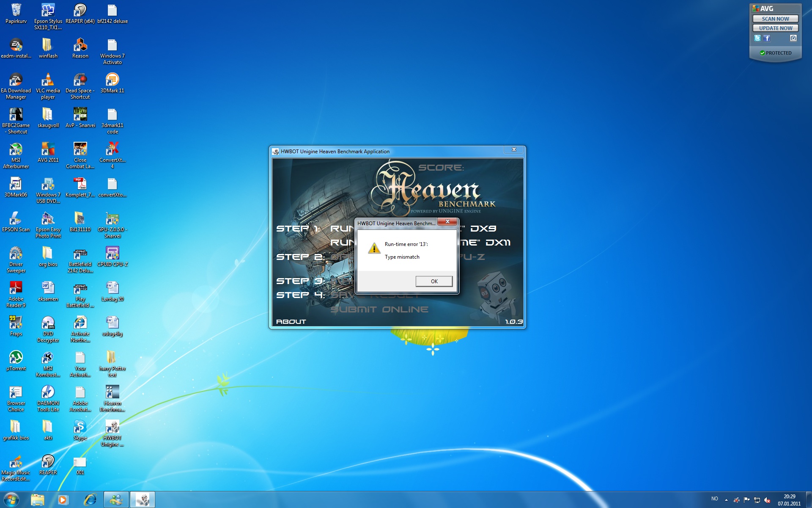
Task: Open Windows Explorer from the taskbar
Action: (x=38, y=500)
